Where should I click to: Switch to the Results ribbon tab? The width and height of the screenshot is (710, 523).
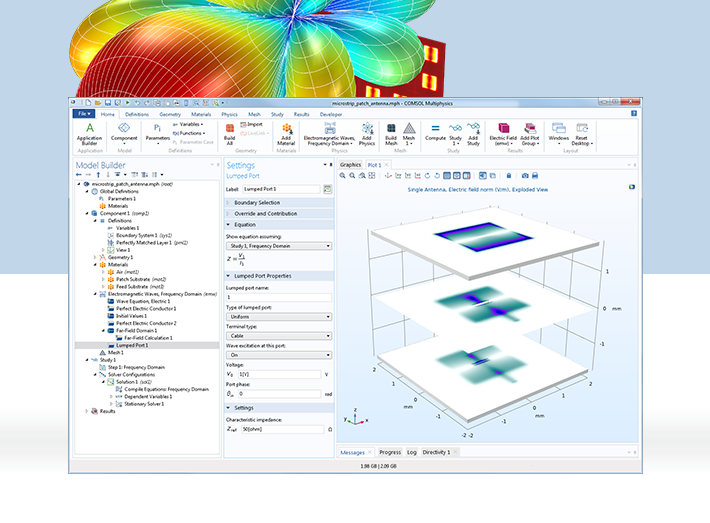click(301, 115)
